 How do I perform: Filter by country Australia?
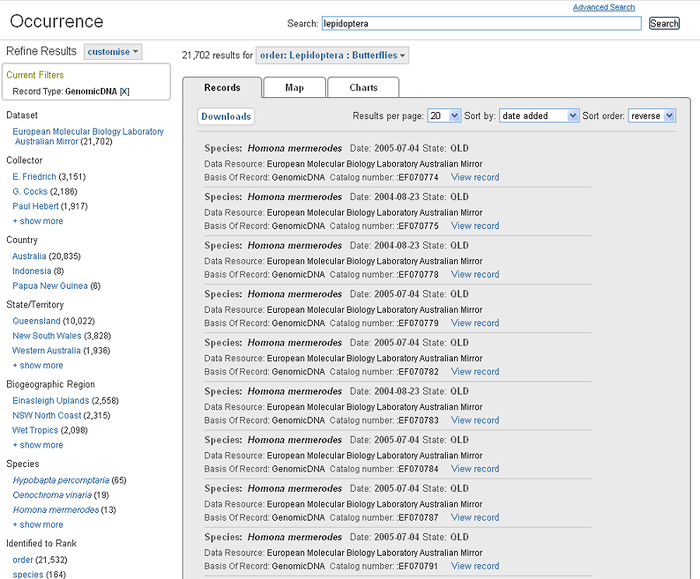(29, 256)
